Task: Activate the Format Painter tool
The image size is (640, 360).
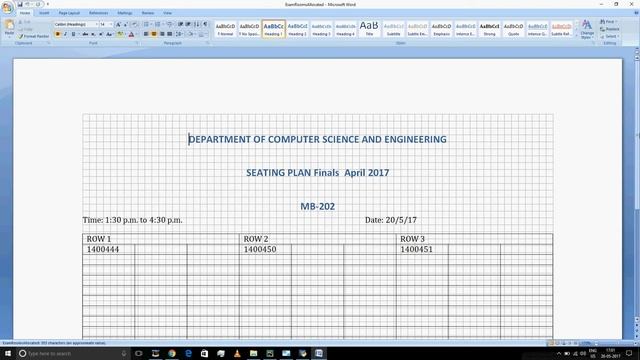Action: [x=33, y=36]
